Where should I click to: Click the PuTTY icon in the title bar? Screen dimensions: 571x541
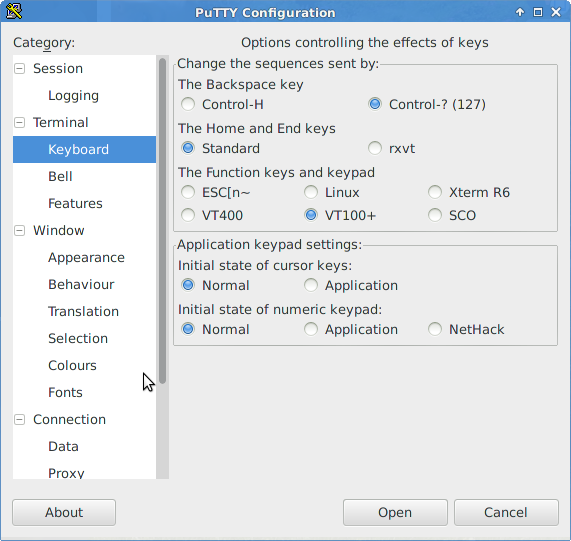point(14,11)
